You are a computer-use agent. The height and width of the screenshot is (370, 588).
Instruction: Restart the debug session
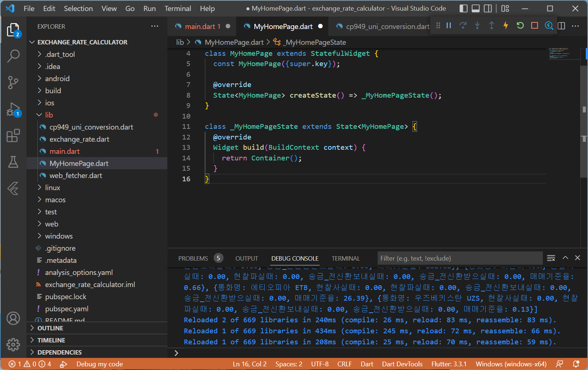click(x=520, y=25)
